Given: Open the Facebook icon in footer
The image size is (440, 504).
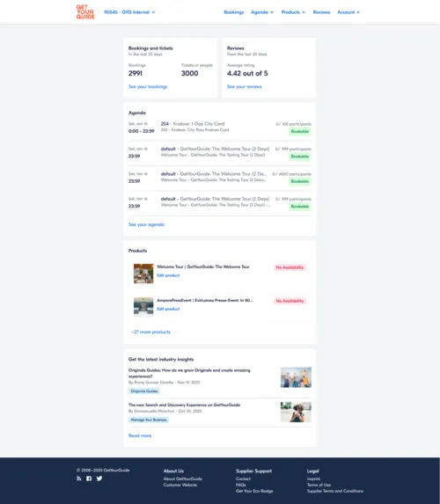Looking at the screenshot, I should click(89, 478).
